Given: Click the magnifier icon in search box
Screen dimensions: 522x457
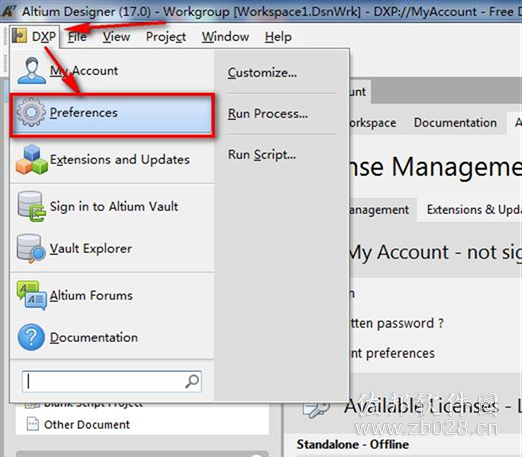Looking at the screenshot, I should coord(192,381).
